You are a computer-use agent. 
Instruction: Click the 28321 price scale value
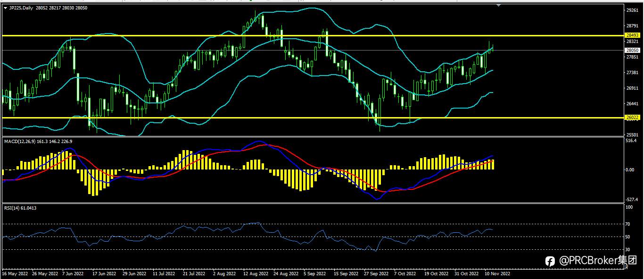(x=632, y=42)
